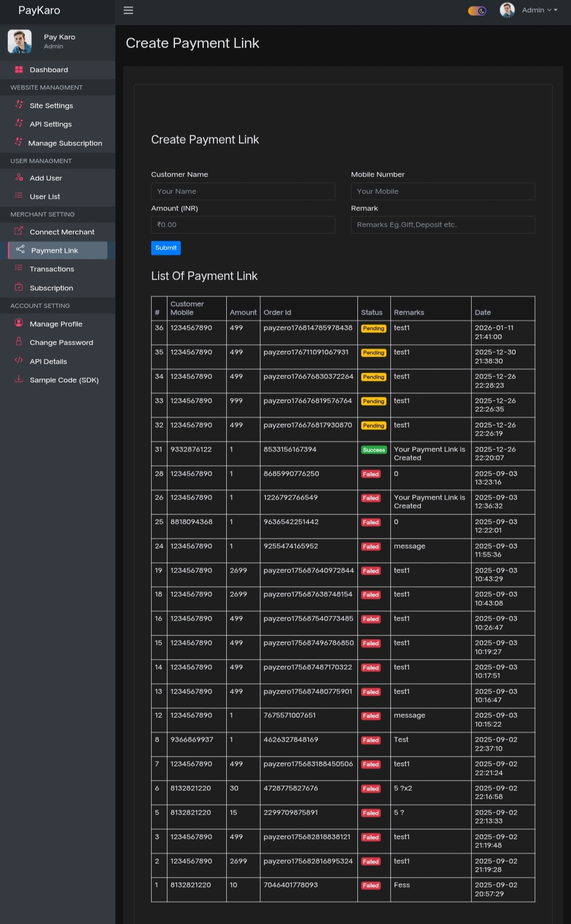Open the Admin dropdown menu
This screenshot has width=571, height=924.
click(539, 10)
